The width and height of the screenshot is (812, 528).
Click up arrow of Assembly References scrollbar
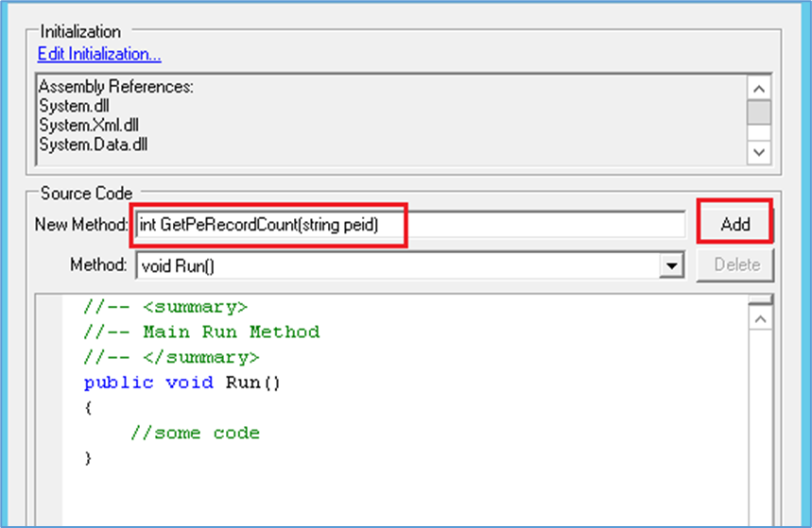[x=759, y=88]
